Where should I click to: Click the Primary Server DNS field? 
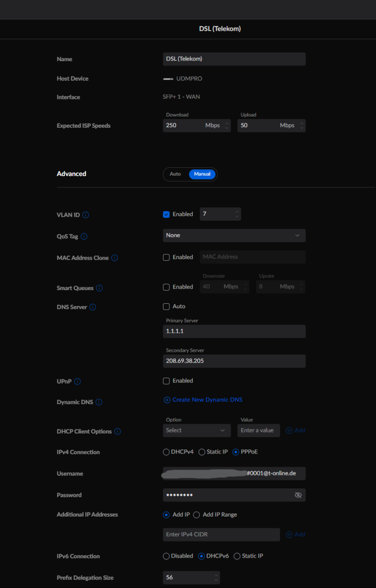(x=234, y=332)
